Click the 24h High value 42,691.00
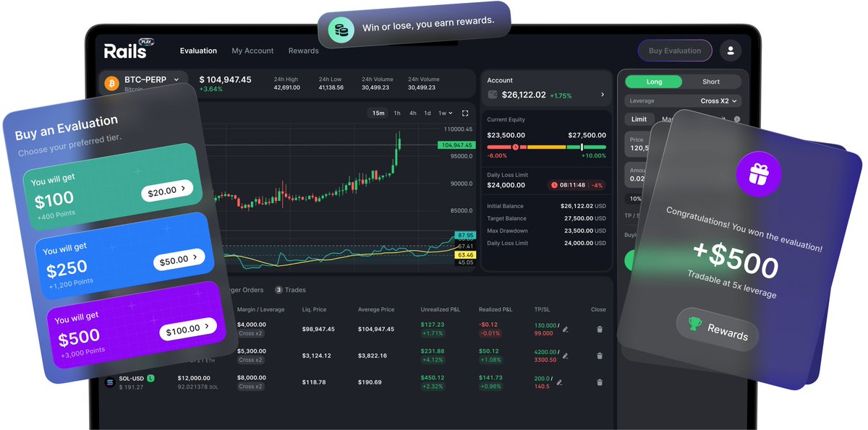868x430 pixels. click(x=286, y=87)
